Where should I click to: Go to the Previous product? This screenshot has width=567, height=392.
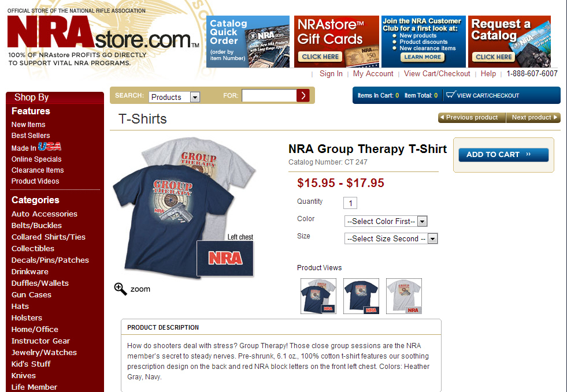[x=472, y=117]
